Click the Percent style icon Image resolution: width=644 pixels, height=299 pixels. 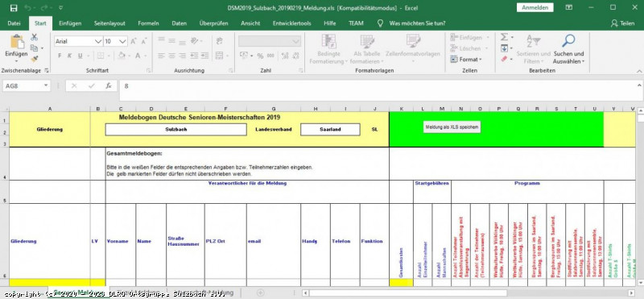pyautogui.click(x=260, y=56)
